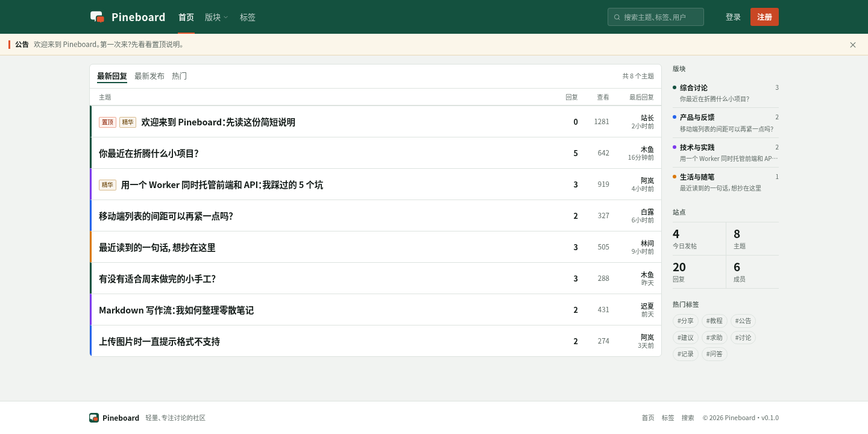This screenshot has width=868, height=434.
Task: Click the 成员 stat showing 6
Action: (753, 272)
